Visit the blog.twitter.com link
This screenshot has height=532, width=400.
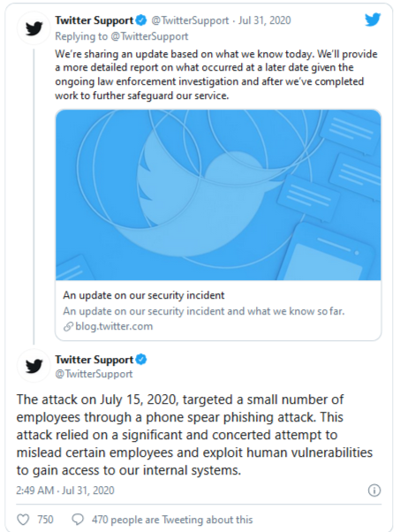pyautogui.click(x=114, y=326)
